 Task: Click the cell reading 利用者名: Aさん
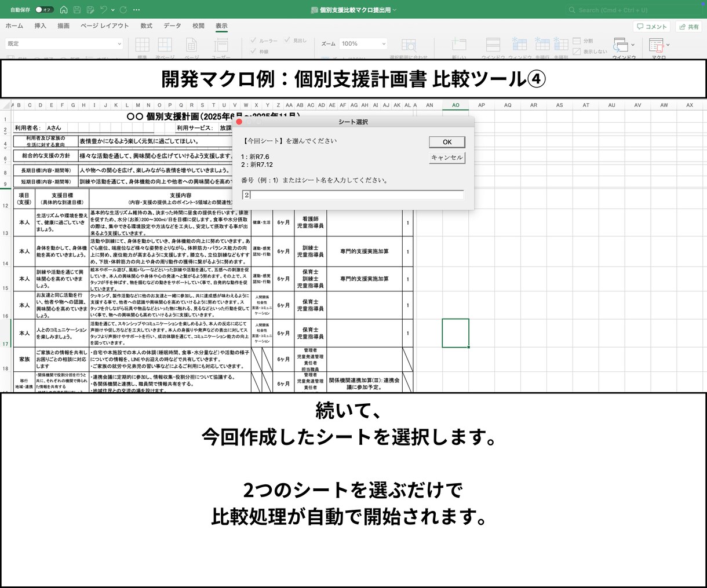click(38, 128)
